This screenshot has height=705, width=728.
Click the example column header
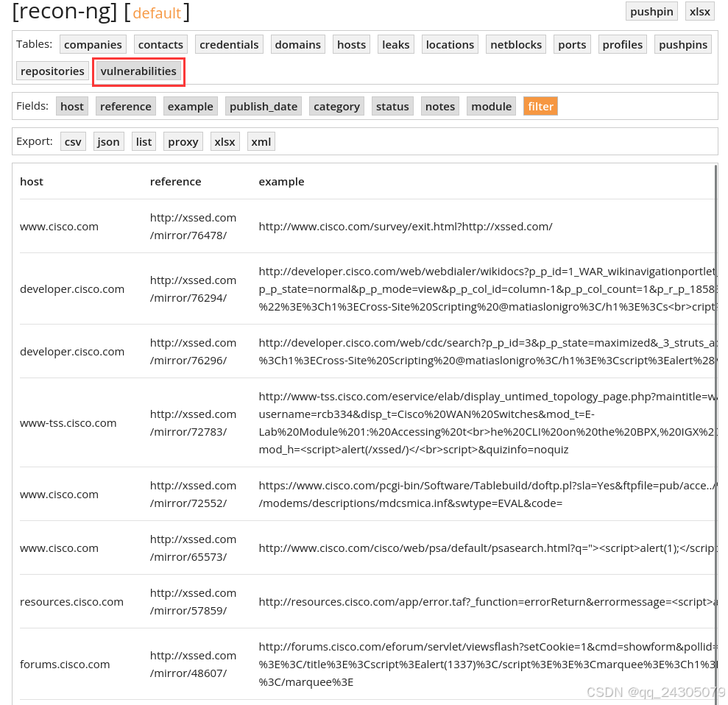pos(281,182)
